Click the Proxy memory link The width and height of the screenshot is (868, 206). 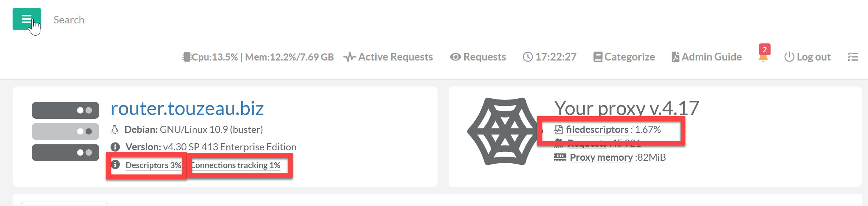pyautogui.click(x=601, y=157)
